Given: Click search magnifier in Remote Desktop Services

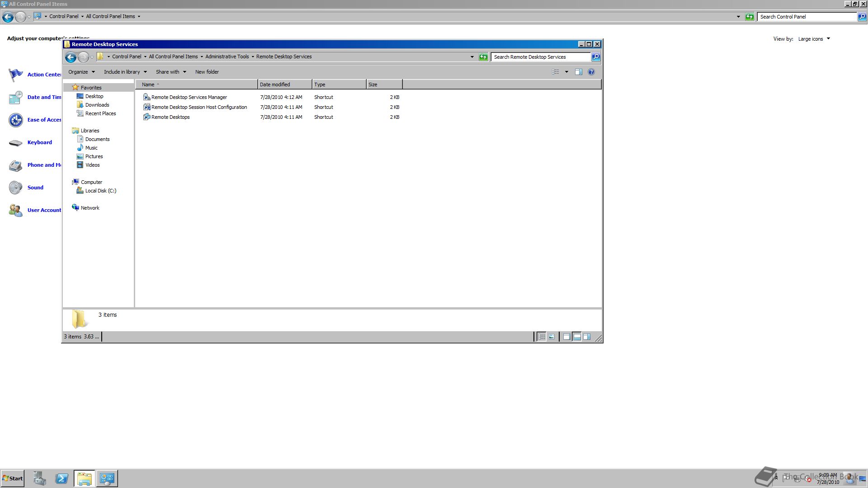Looking at the screenshot, I should click(x=596, y=57).
